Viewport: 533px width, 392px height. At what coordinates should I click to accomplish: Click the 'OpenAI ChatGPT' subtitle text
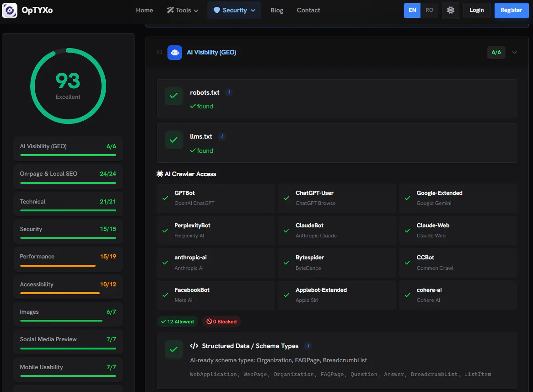pyautogui.click(x=194, y=203)
